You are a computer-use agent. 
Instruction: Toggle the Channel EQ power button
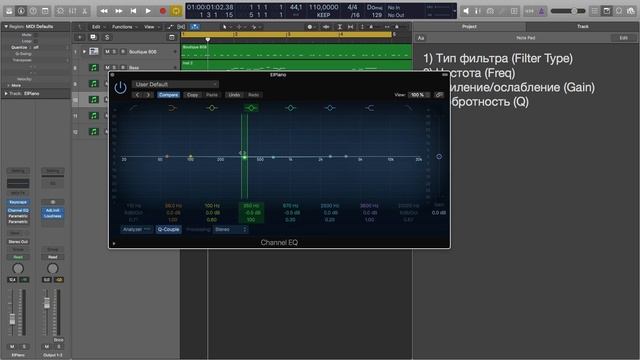(x=120, y=87)
